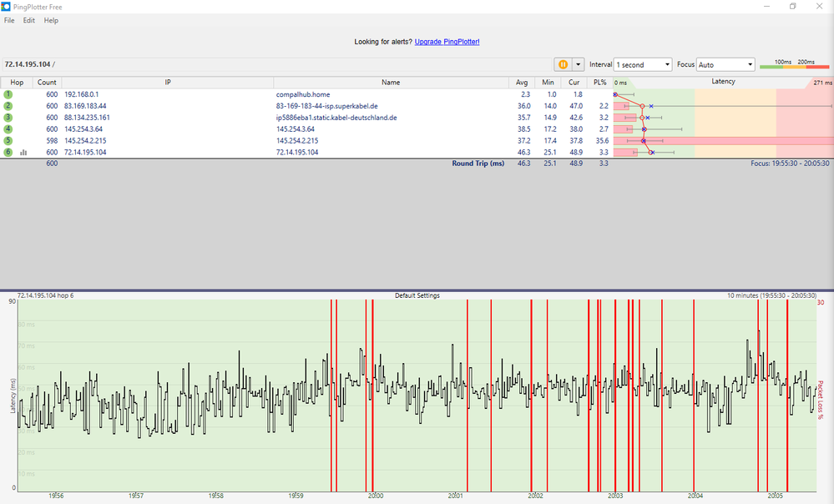Toggle the graph bar icon for hop 6
Image resolution: width=834 pixels, height=504 pixels.
pyautogui.click(x=23, y=153)
